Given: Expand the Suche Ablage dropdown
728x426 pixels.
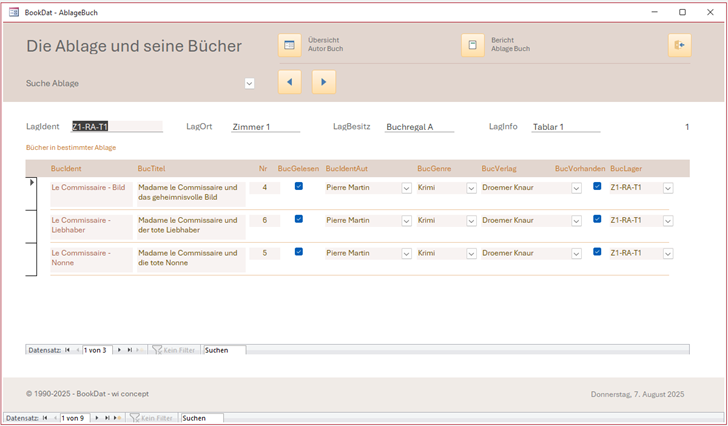Looking at the screenshot, I should pos(249,84).
